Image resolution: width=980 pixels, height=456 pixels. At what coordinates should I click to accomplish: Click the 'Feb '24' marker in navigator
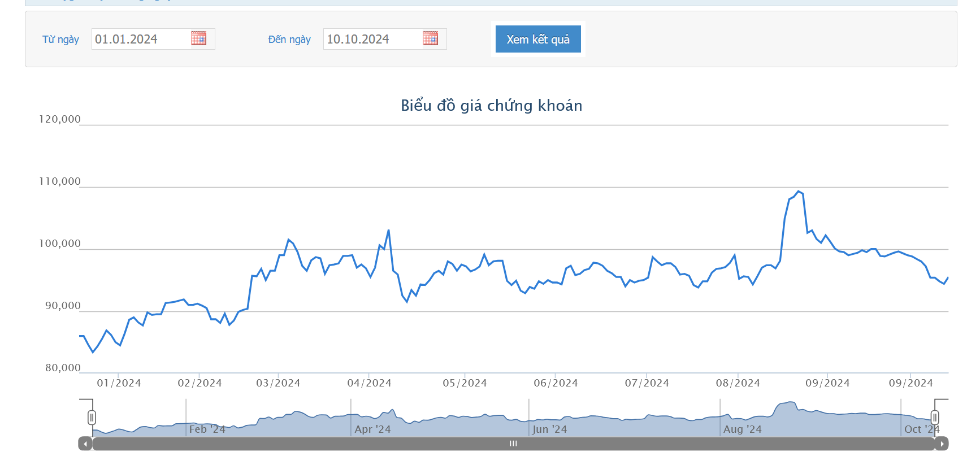207,429
